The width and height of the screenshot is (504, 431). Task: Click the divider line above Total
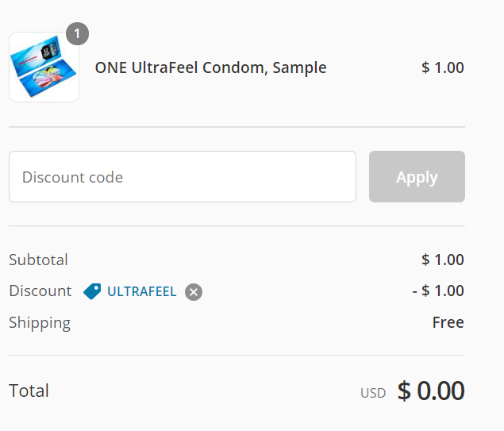pyautogui.click(x=237, y=355)
